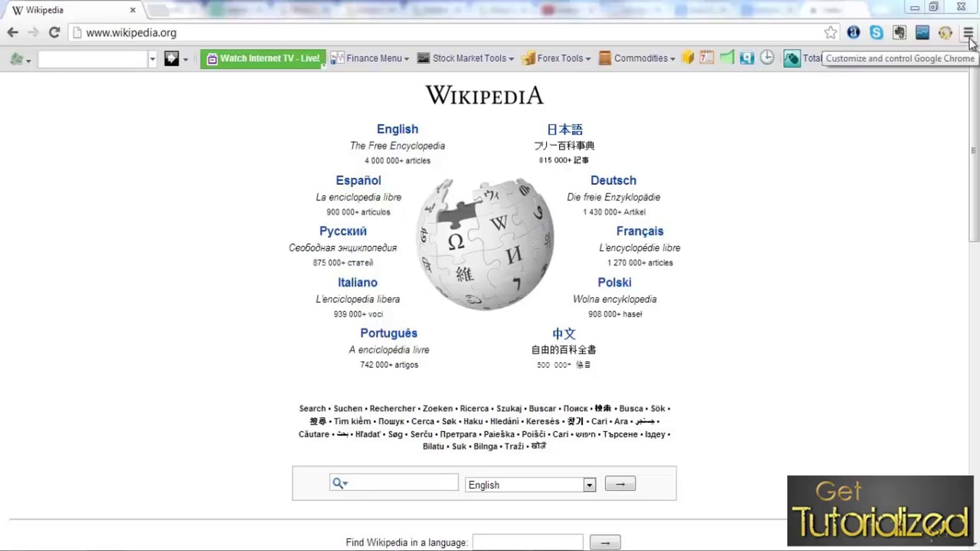Click the Find Wikipedia in a language field
The image size is (980, 551).
(527, 542)
